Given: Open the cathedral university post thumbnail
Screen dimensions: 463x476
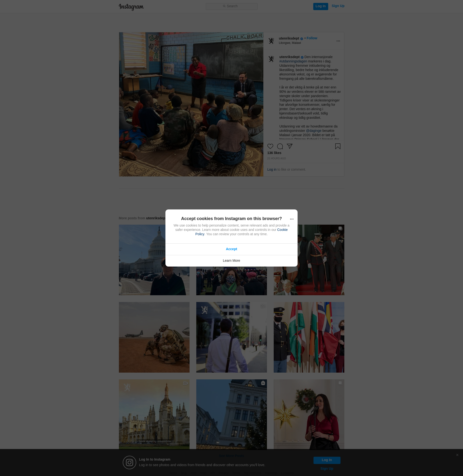Looking at the screenshot, I should 154,415.
